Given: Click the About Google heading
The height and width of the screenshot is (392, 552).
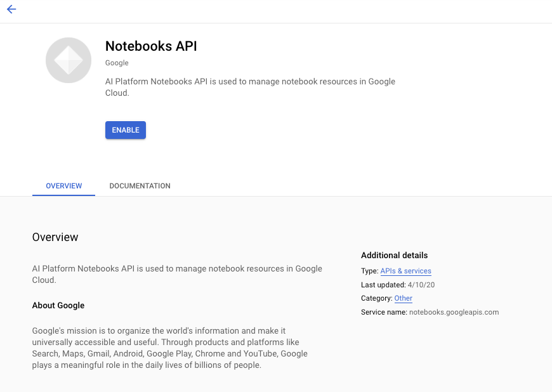Looking at the screenshot, I should (x=58, y=306).
